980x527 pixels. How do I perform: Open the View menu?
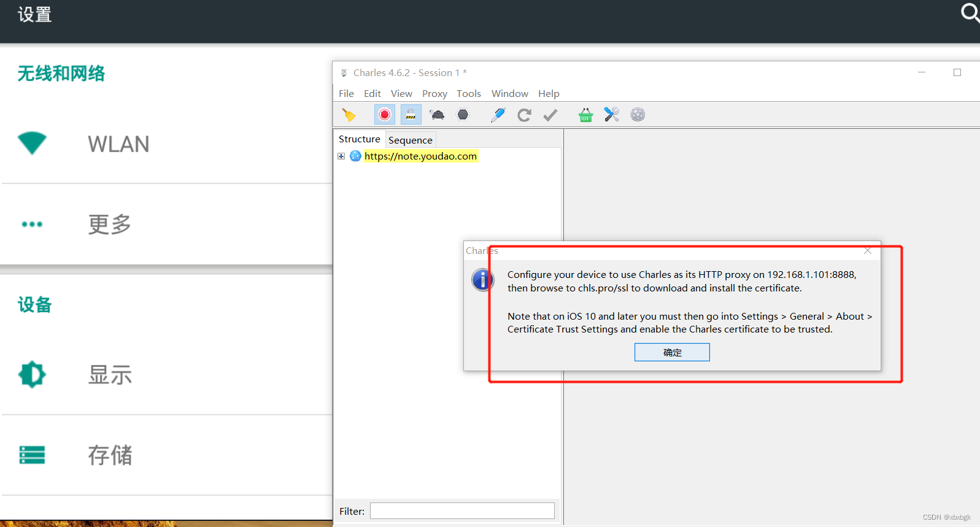click(x=401, y=93)
